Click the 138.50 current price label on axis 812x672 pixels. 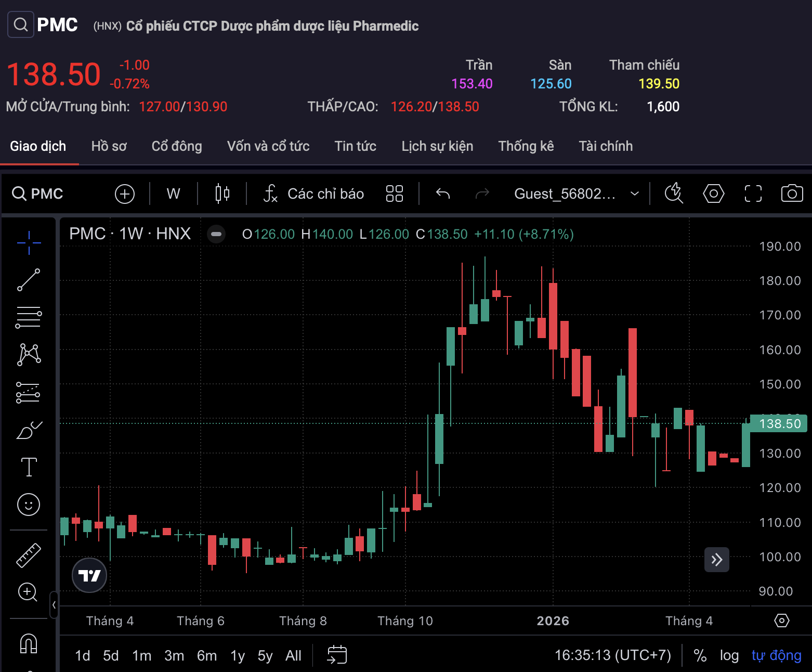coord(780,423)
